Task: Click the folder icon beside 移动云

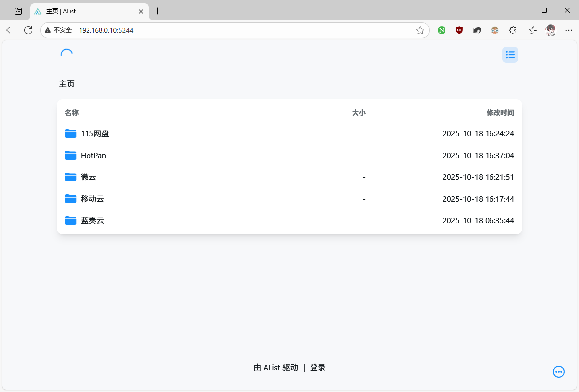Action: 71,199
